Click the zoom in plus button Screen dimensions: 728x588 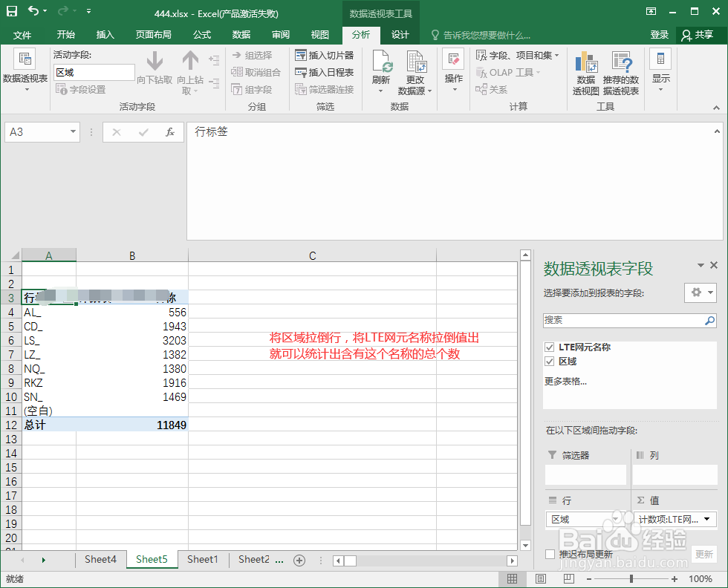[675, 578]
